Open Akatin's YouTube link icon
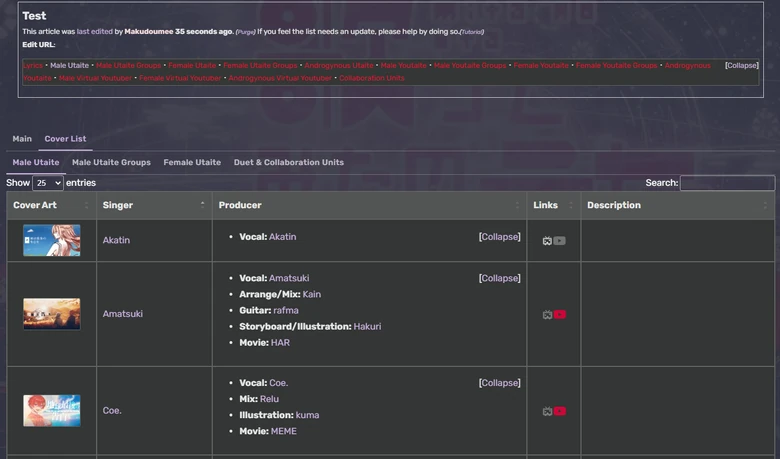Screen dimensions: 780x459 [560, 241]
